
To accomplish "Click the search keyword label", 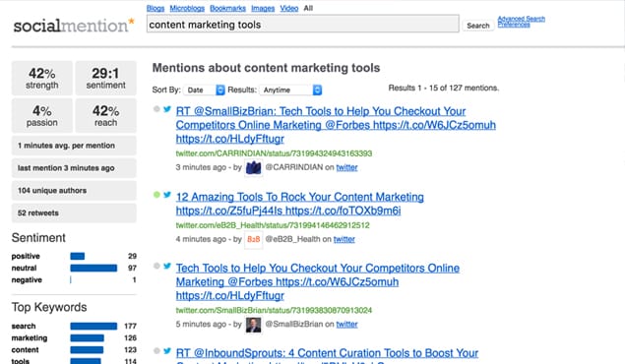I will [24, 327].
